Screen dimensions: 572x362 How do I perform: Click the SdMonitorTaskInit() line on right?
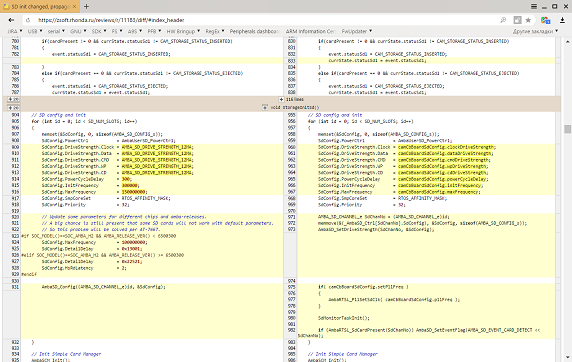click(344, 318)
